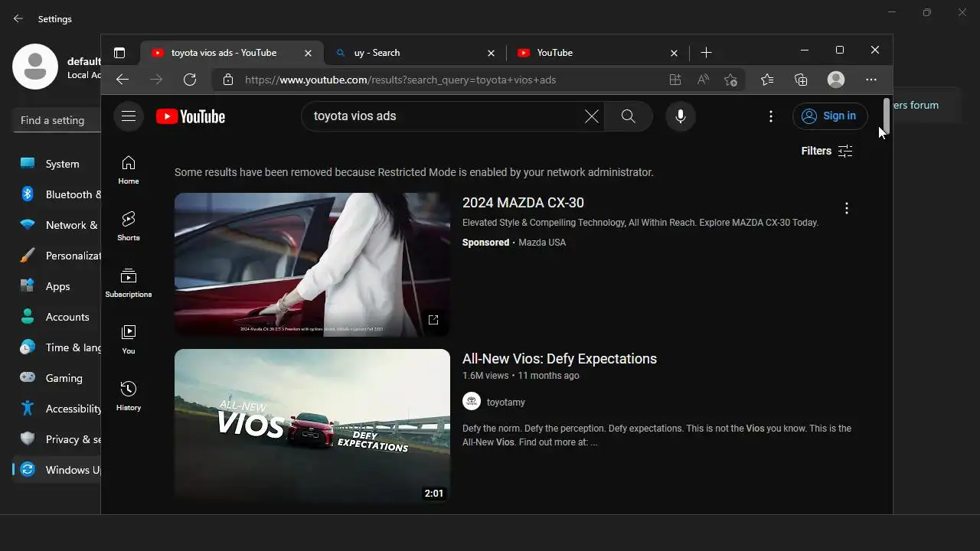Screen dimensions: 980x551
Task: Click the Read aloud icon
Action: [703, 80]
